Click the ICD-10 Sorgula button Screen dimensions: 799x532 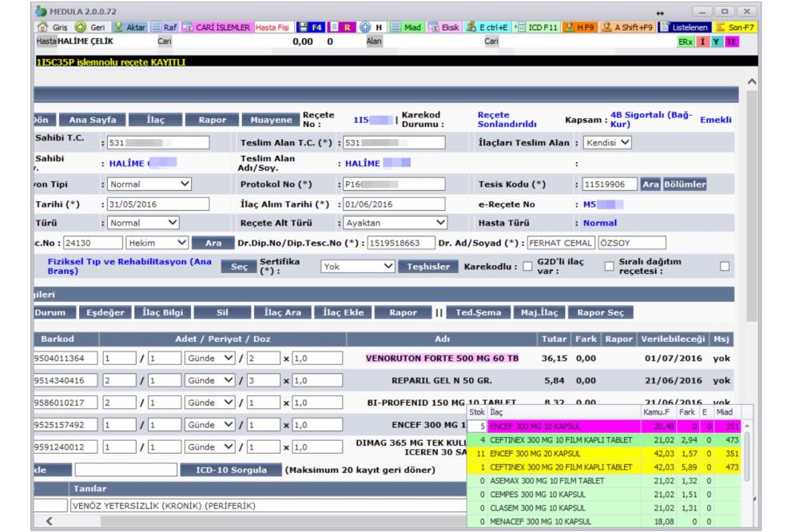click(231, 470)
